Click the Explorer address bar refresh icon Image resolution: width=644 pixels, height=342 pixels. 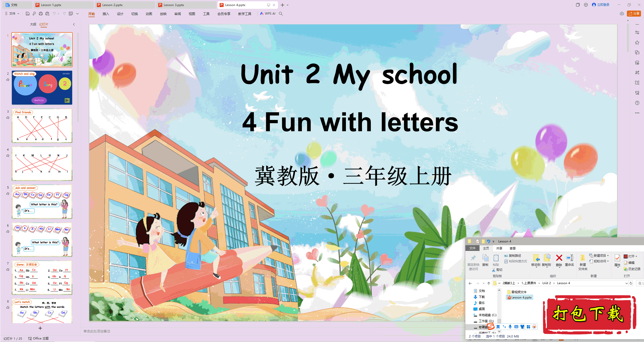631,283
